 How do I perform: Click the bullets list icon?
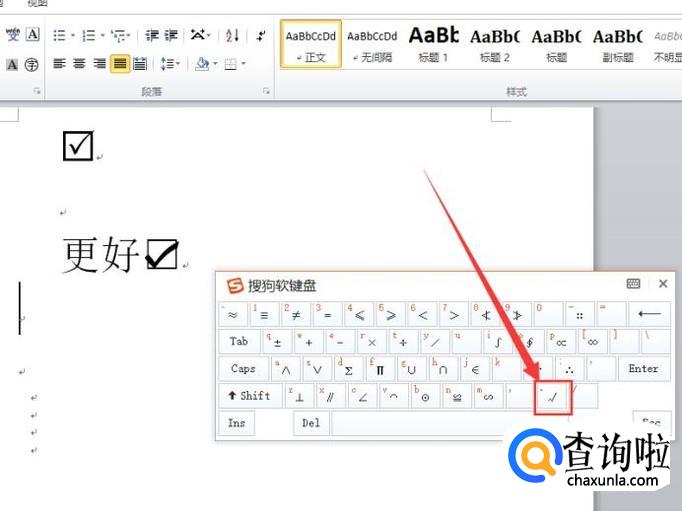coord(60,35)
